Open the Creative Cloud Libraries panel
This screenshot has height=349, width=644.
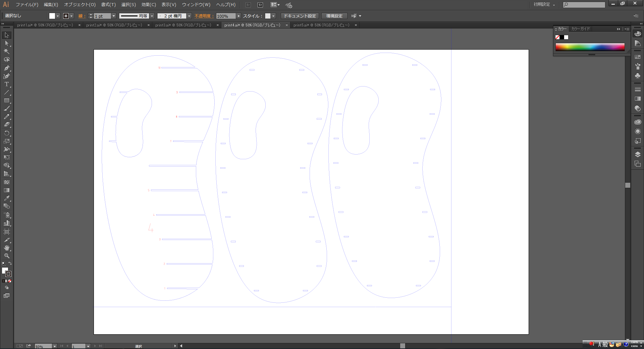click(x=638, y=122)
